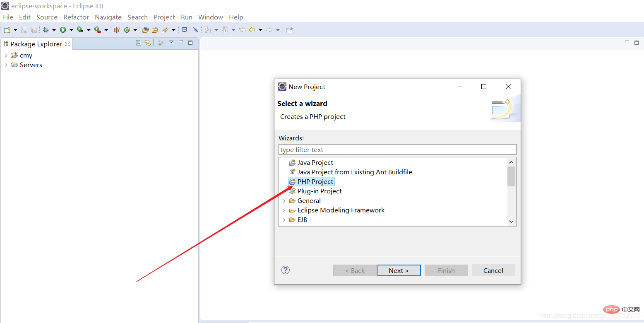This screenshot has height=323, width=644.
Task: Open the Navigate menu
Action: click(x=108, y=17)
